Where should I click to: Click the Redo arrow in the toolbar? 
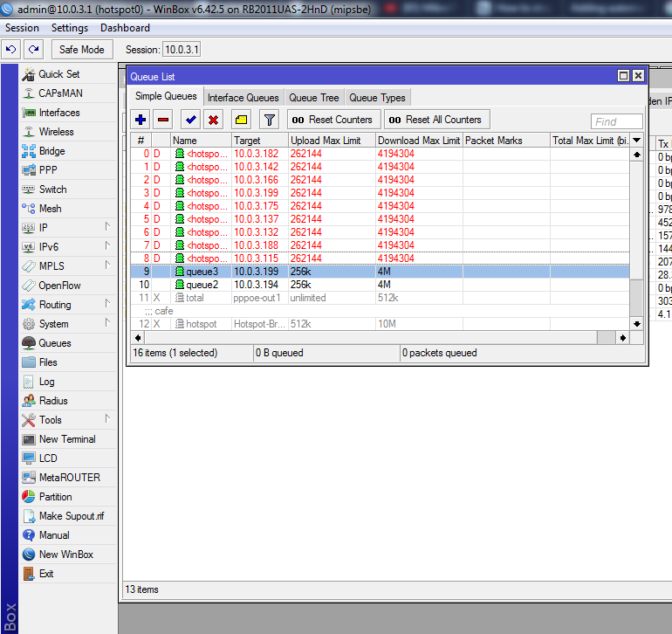pos(33,49)
